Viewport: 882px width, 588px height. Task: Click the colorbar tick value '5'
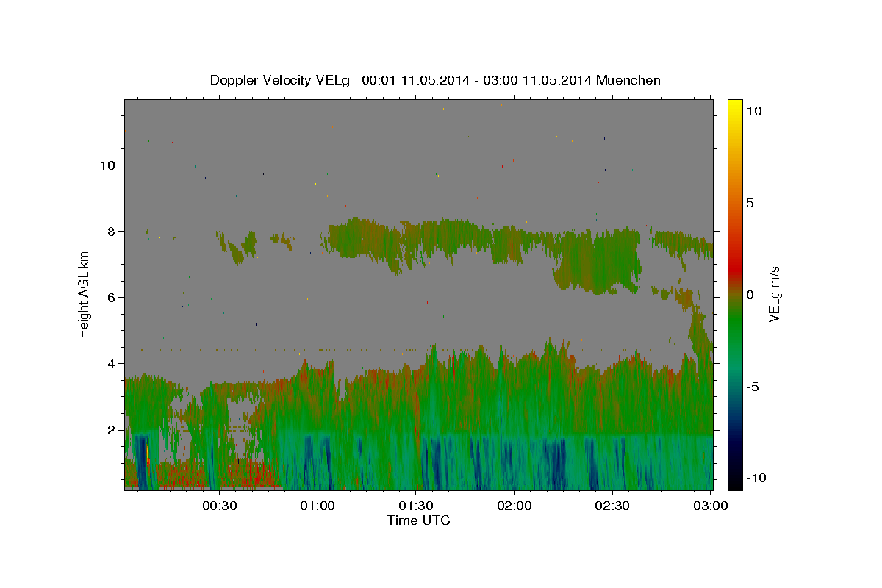point(750,203)
